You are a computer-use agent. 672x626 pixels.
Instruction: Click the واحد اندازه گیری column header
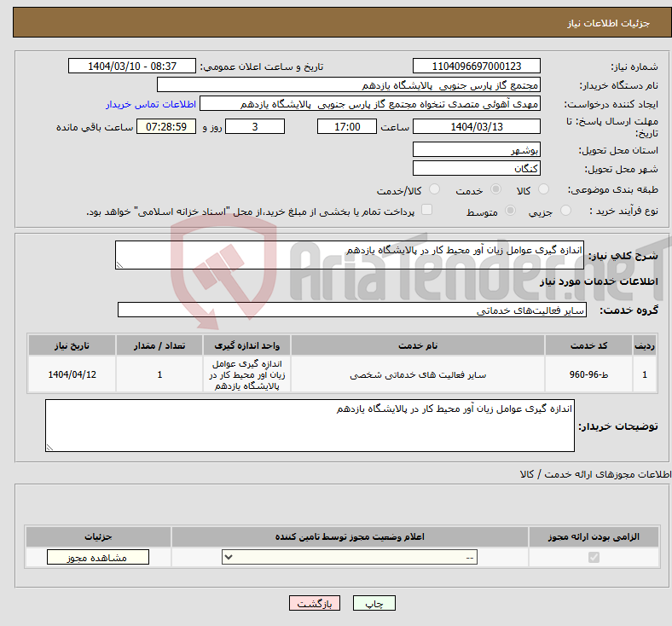(x=246, y=345)
